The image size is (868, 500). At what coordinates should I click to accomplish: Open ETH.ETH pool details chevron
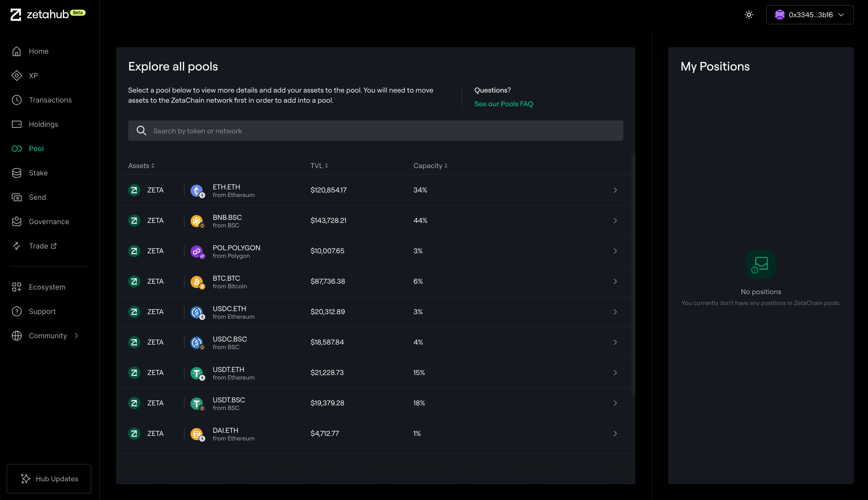[615, 190]
